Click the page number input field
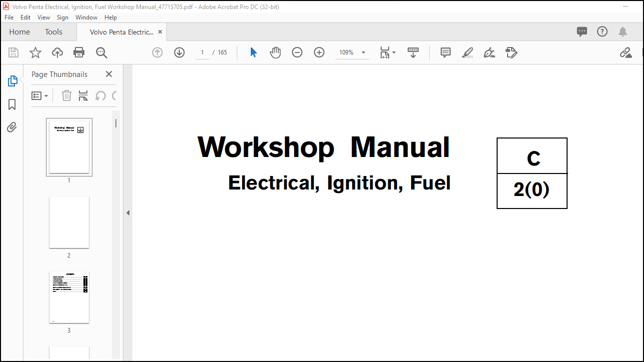644x362 pixels. pyautogui.click(x=202, y=52)
